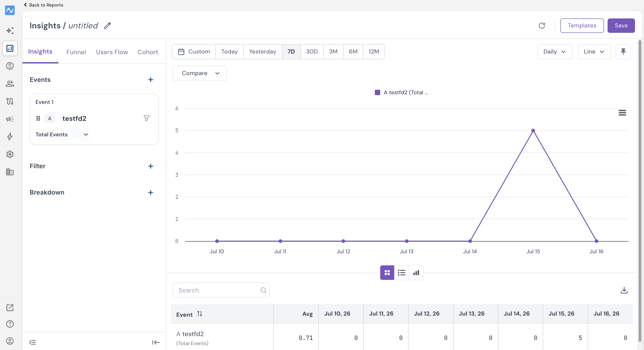The width and height of the screenshot is (644, 350).
Task: Open the Daily interval dropdown
Action: tap(555, 52)
